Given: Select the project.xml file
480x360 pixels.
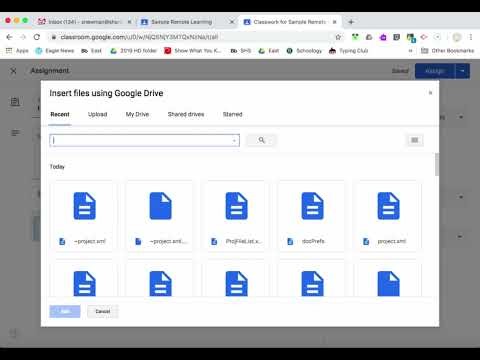Looking at the screenshot, I should (388, 216).
